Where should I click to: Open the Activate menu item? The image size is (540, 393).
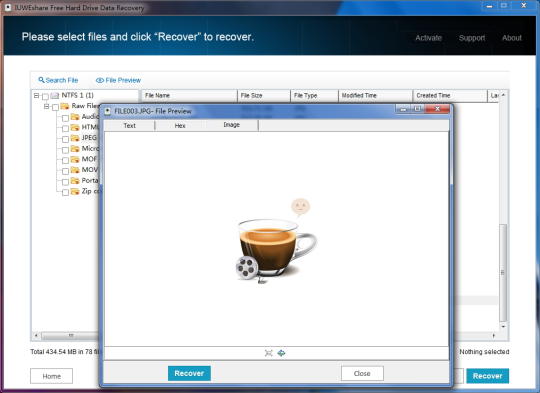point(428,38)
